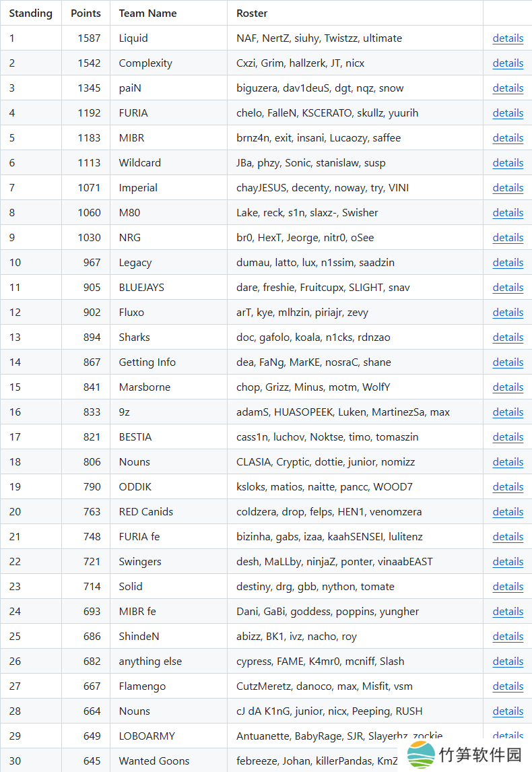The height and width of the screenshot is (772, 532).
Task: View details for Imperial
Action: (508, 188)
